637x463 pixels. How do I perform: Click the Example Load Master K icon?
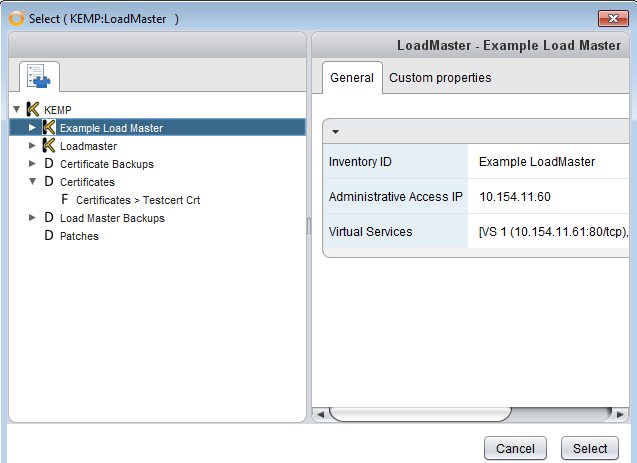click(x=49, y=128)
